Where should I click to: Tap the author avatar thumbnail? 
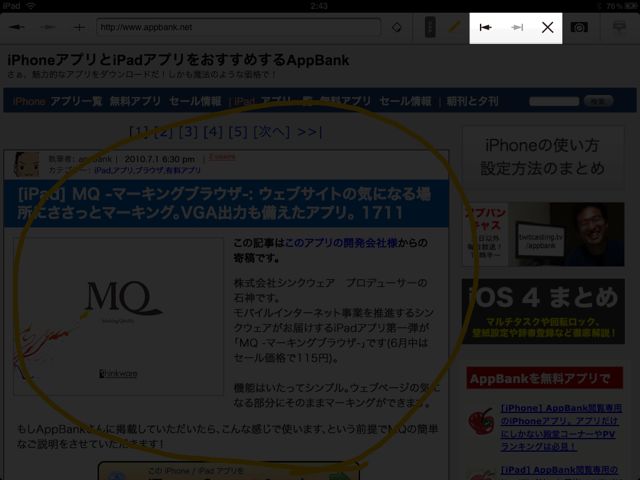(27, 164)
